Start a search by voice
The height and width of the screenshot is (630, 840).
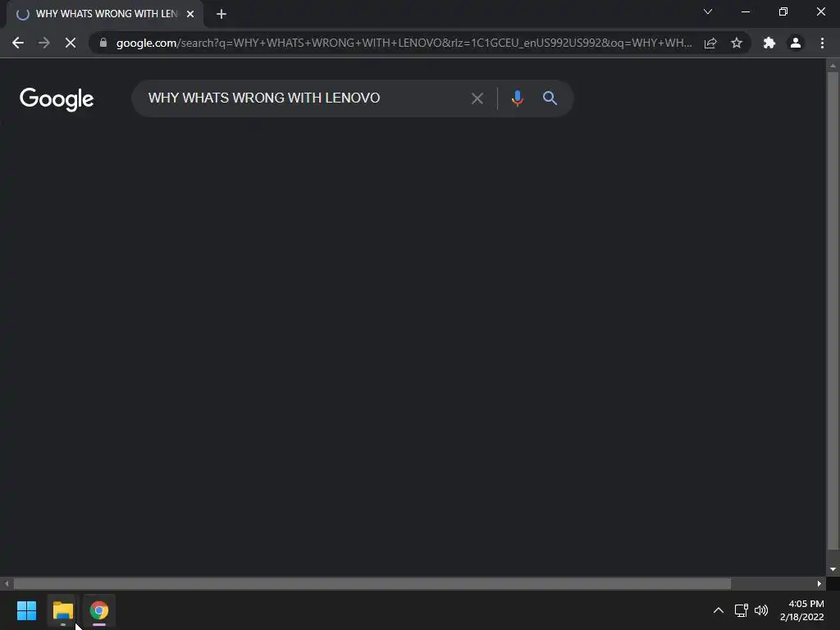(x=517, y=98)
